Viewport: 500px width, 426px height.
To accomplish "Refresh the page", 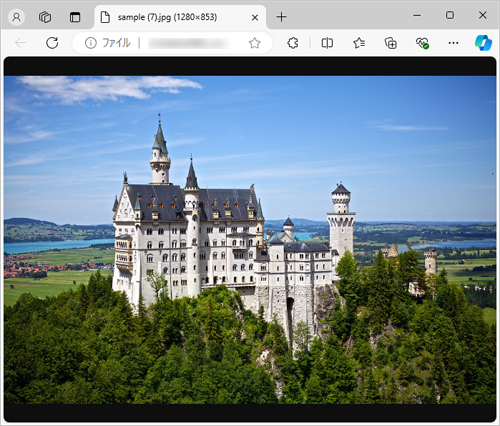I will click(x=52, y=43).
